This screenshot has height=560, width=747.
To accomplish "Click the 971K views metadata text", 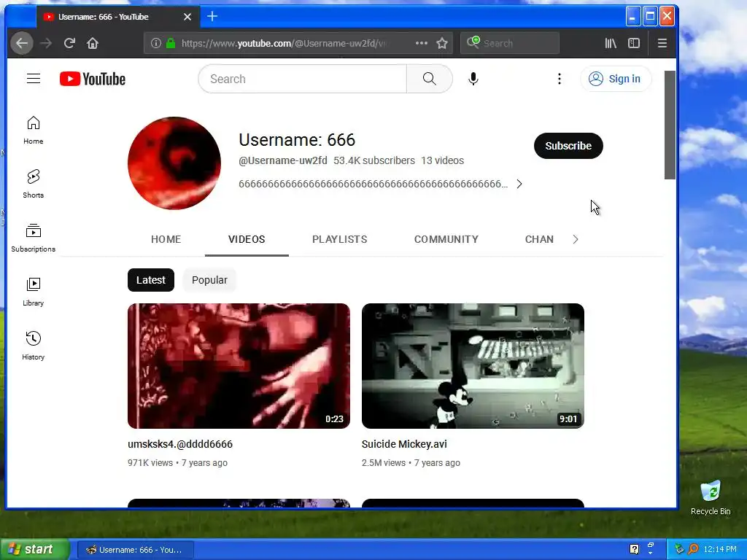I will click(x=150, y=463).
